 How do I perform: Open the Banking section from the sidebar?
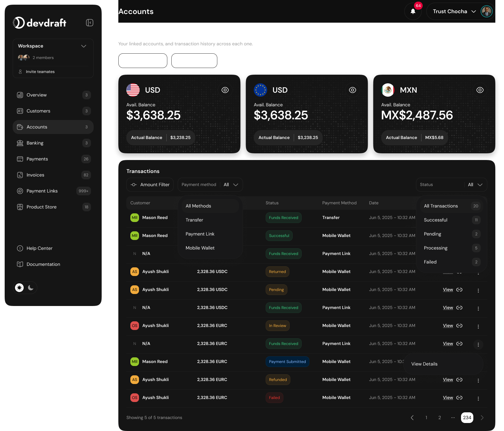(x=35, y=143)
